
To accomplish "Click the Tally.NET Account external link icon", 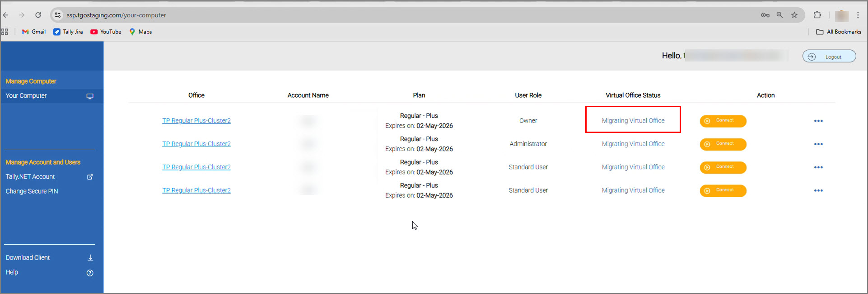I will click(90, 177).
